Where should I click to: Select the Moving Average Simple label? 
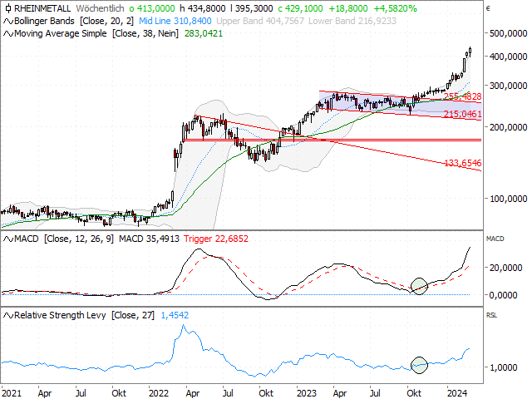(61, 33)
